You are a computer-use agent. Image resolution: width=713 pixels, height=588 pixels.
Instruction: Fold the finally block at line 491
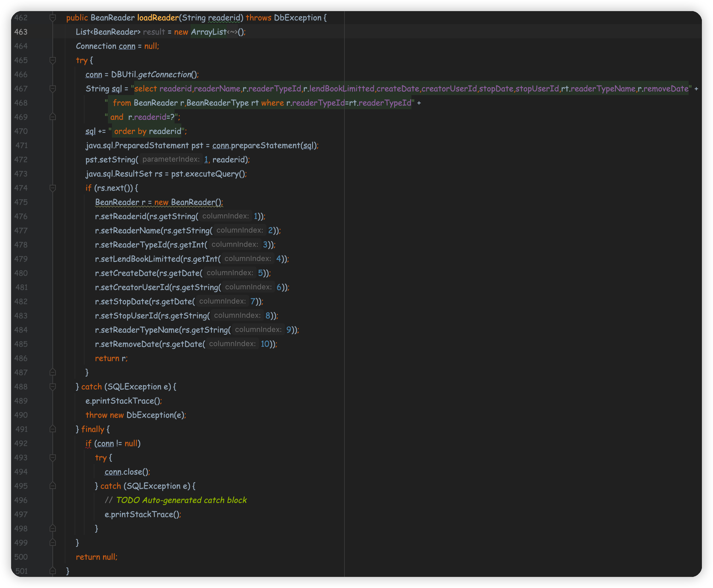pos(53,429)
